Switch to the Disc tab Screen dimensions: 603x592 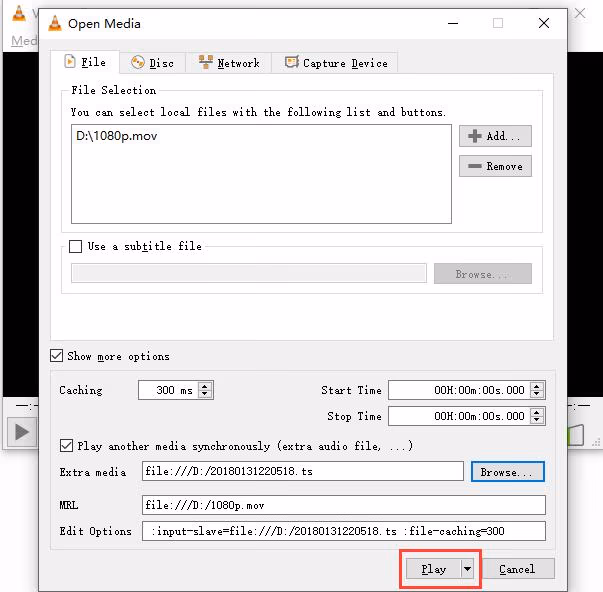click(152, 63)
